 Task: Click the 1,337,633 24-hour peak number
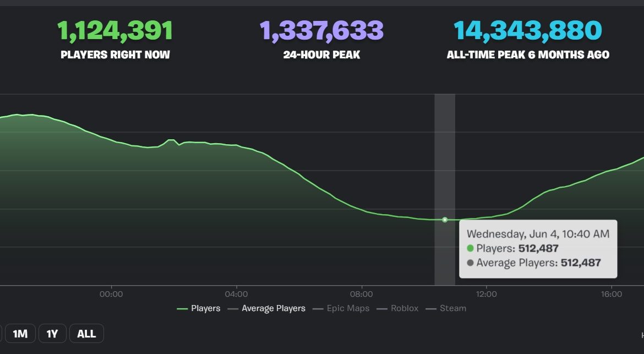[321, 31]
